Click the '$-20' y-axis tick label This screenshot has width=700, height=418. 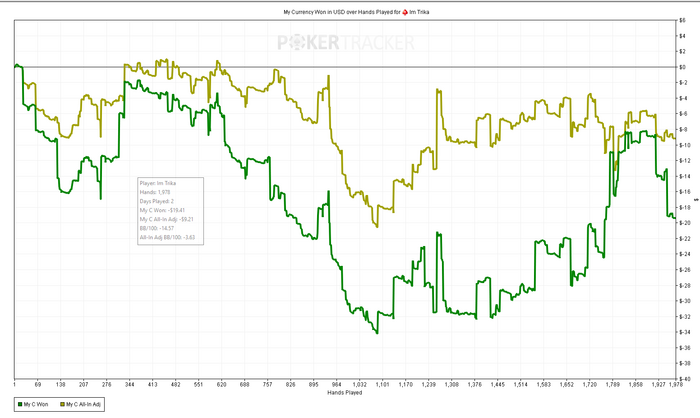tap(684, 223)
